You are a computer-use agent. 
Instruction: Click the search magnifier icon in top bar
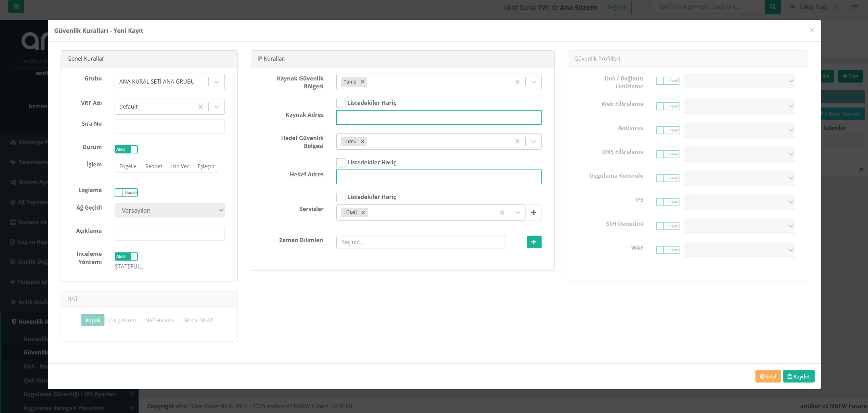[773, 7]
